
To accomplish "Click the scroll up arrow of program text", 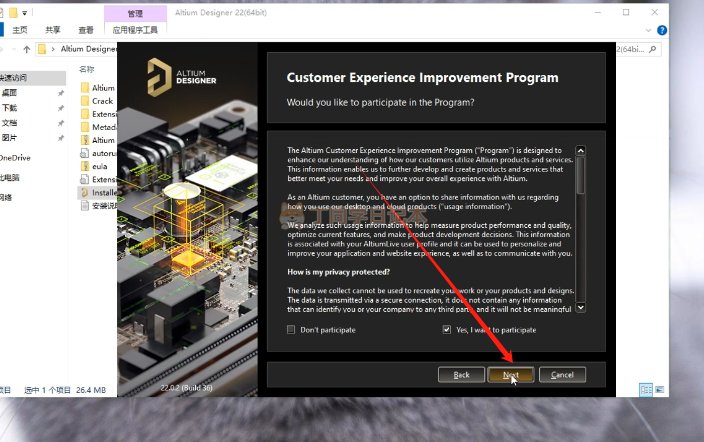I will (x=580, y=150).
